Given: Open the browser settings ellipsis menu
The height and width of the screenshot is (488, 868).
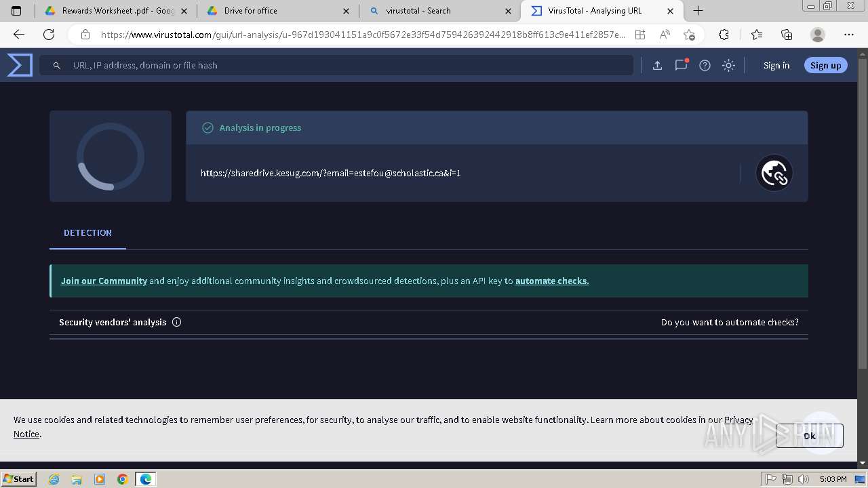Looking at the screenshot, I should pos(849,35).
